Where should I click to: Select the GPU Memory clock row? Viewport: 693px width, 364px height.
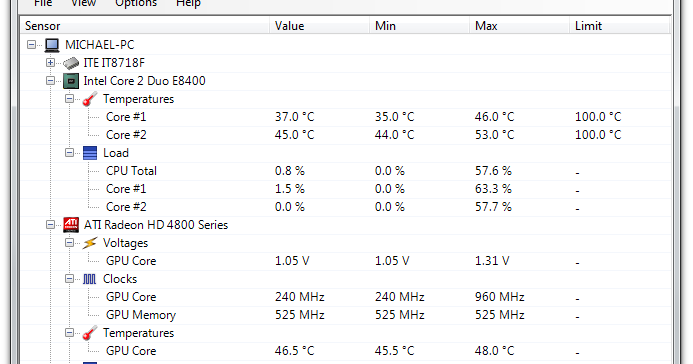coord(345,315)
